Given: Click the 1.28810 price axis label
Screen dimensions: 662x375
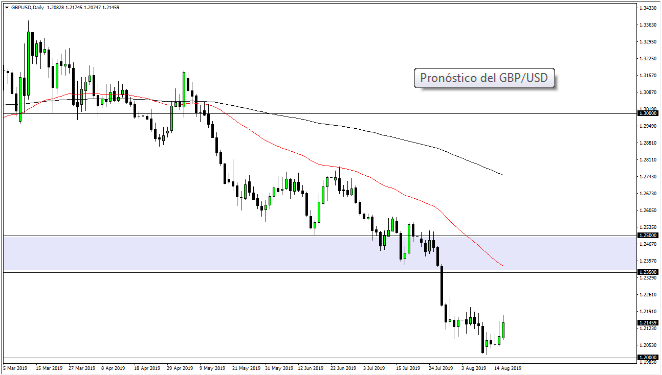Looking at the screenshot, I should tap(648, 143).
